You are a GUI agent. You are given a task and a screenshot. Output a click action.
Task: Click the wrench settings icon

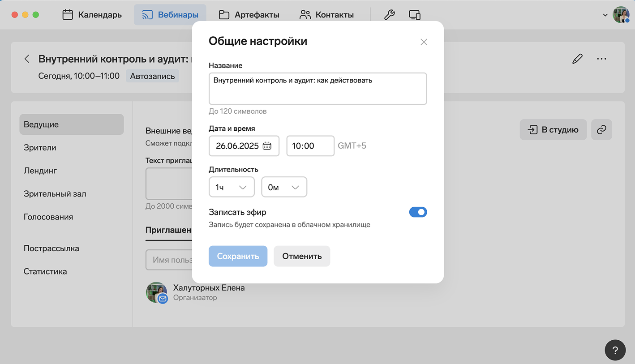pyautogui.click(x=390, y=15)
